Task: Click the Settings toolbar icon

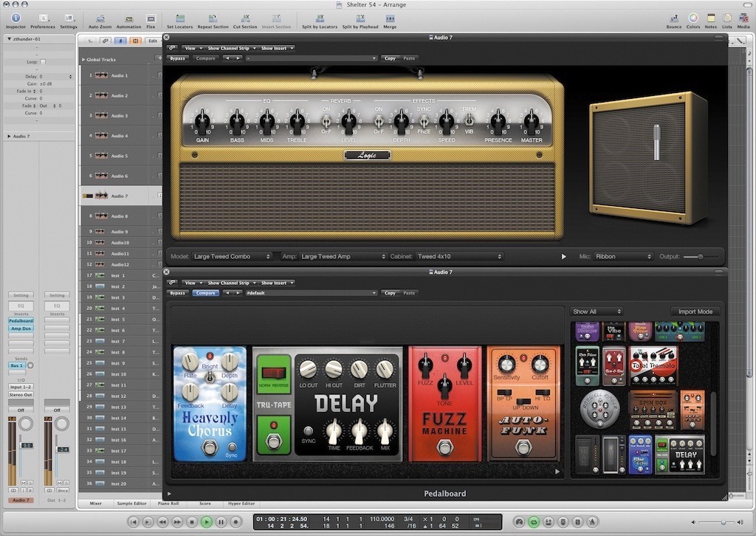Action: point(69,18)
